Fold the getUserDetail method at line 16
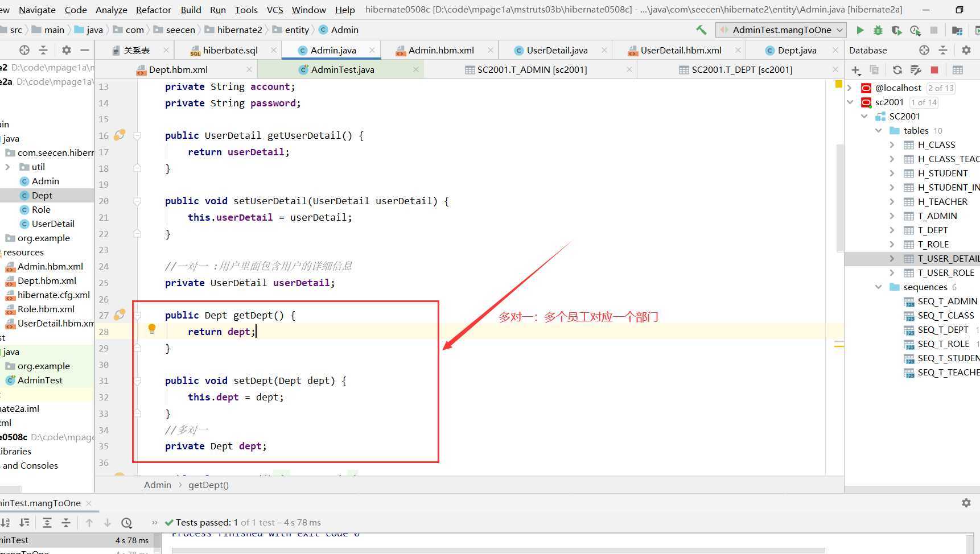 click(x=137, y=135)
